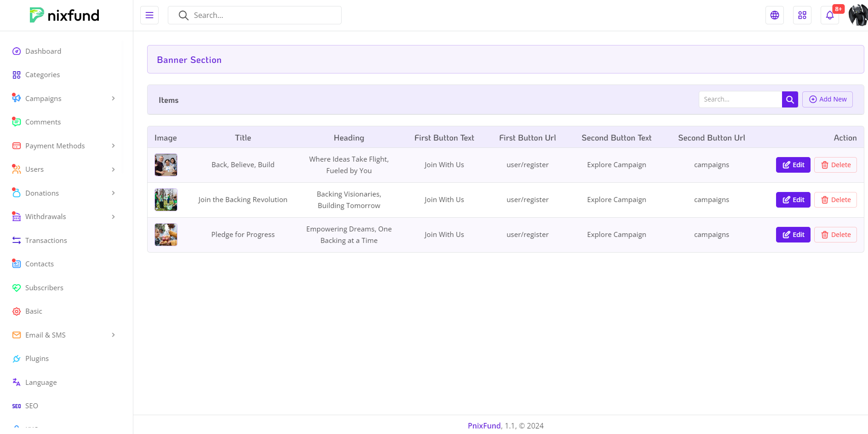Open the language globe icon in header

click(x=775, y=15)
